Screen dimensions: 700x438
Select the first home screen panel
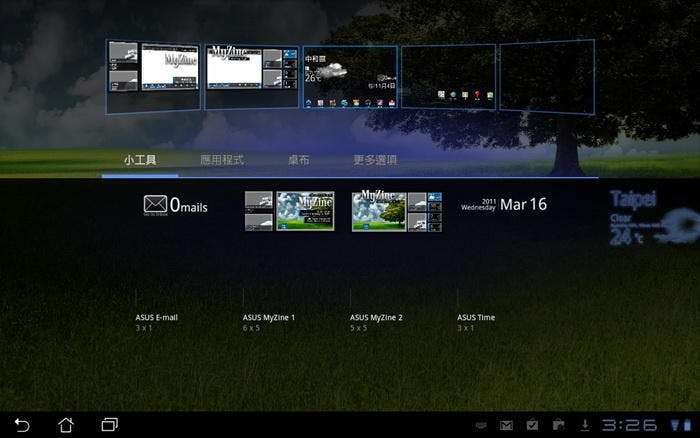pos(154,76)
